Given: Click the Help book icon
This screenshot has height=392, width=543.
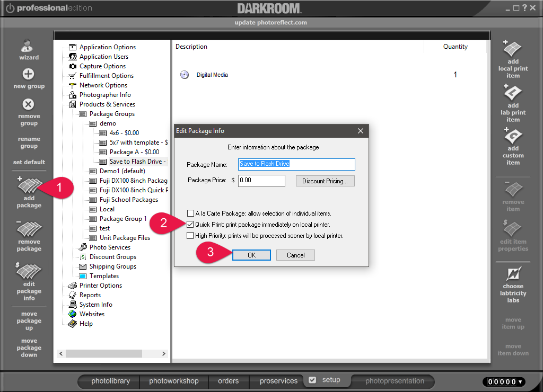Looking at the screenshot, I should [x=72, y=324].
